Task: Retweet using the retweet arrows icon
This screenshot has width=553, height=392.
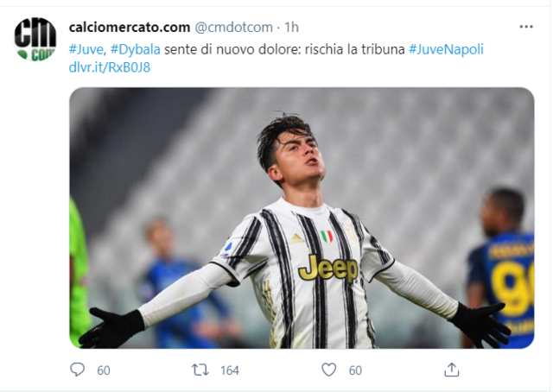Action: 200,370
